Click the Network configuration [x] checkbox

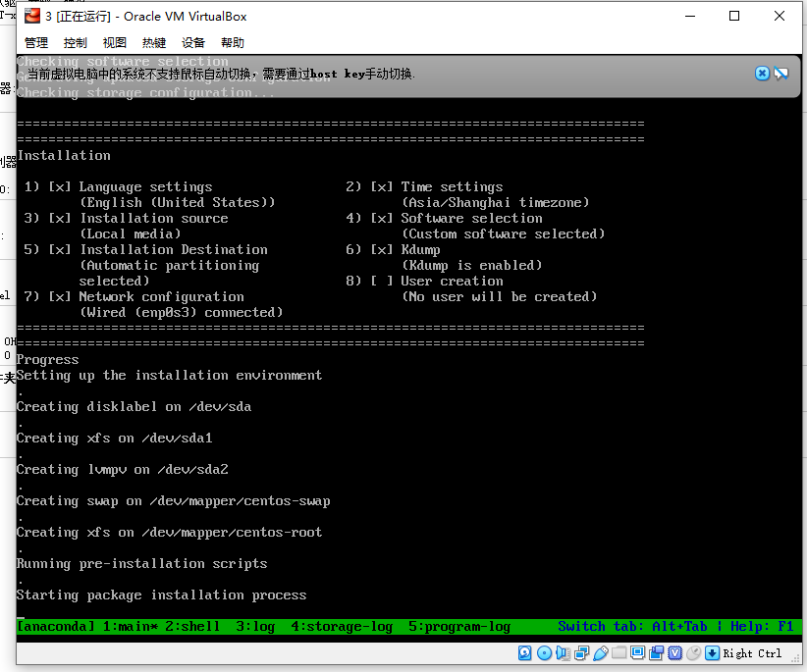pos(60,296)
